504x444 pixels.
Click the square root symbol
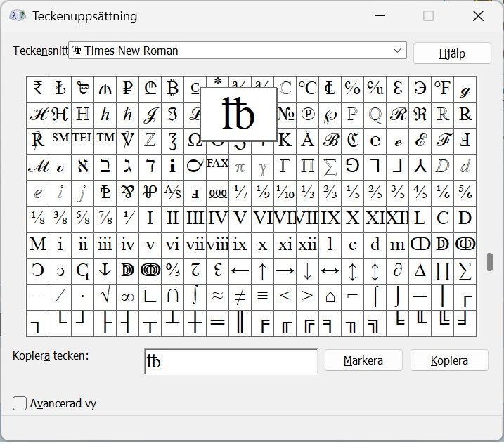(x=105, y=296)
